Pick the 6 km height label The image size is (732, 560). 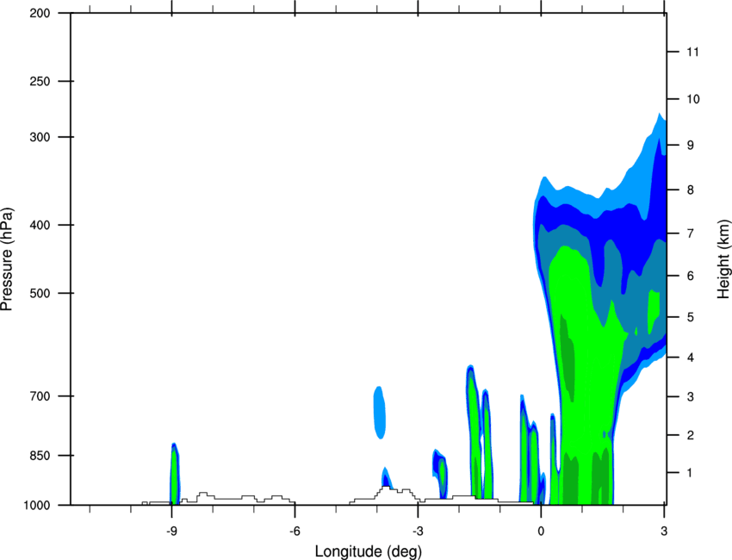[691, 276]
